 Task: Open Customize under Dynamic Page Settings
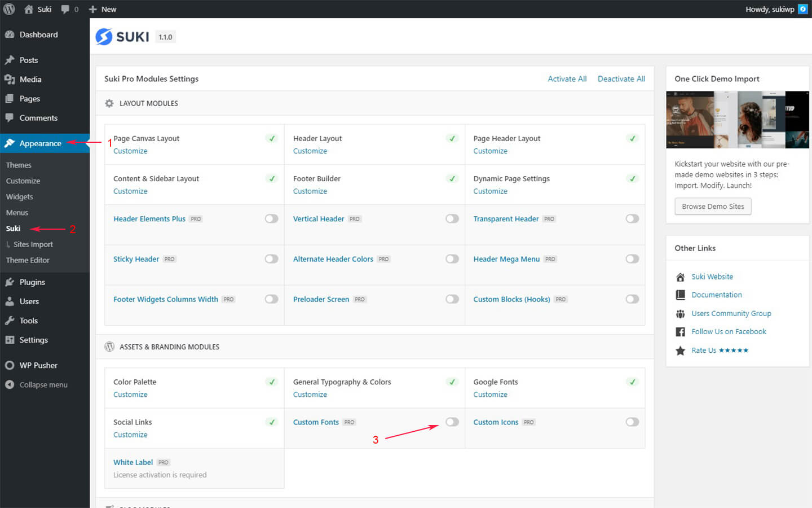pos(490,191)
